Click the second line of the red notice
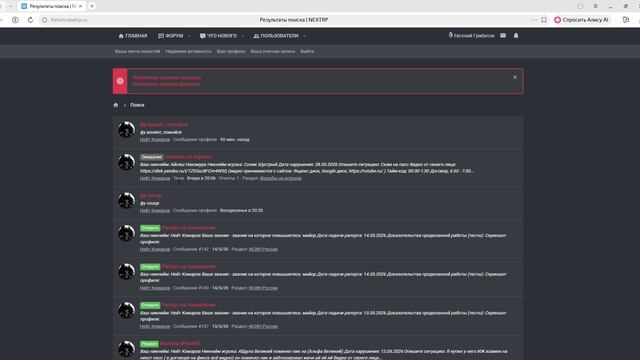640x360 pixels. (166, 84)
